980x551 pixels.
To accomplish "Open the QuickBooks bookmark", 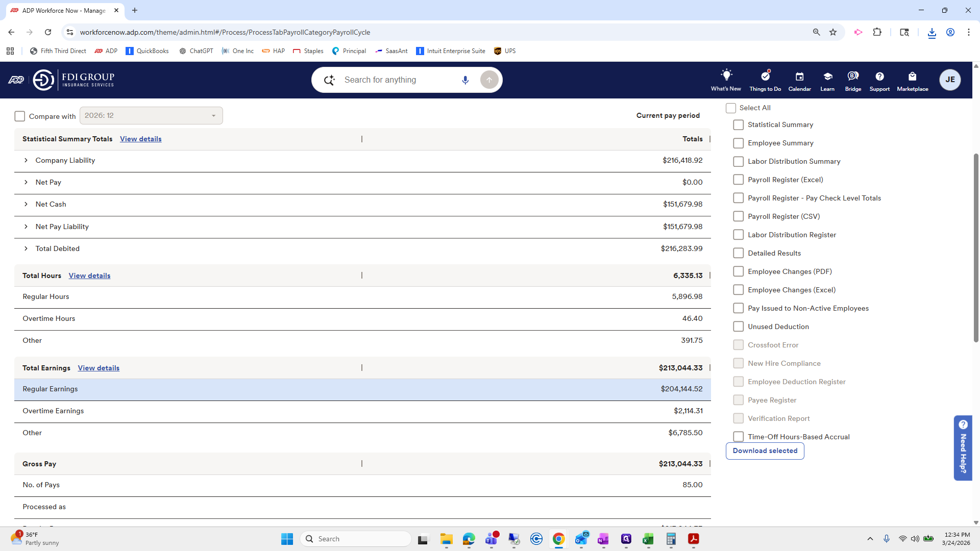I will click(x=147, y=51).
